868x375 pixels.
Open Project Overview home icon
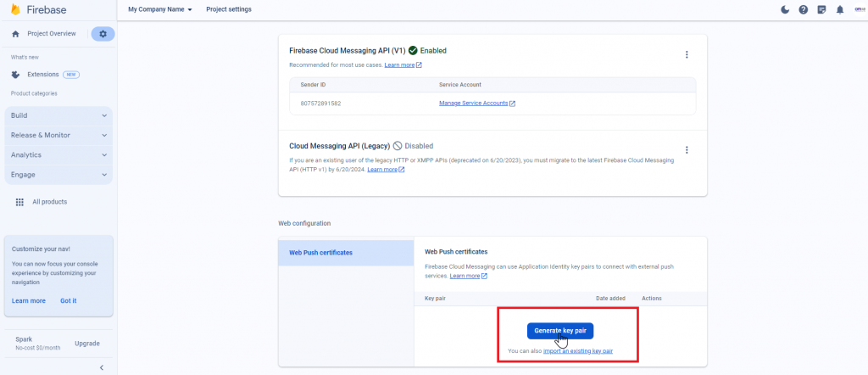pos(15,34)
